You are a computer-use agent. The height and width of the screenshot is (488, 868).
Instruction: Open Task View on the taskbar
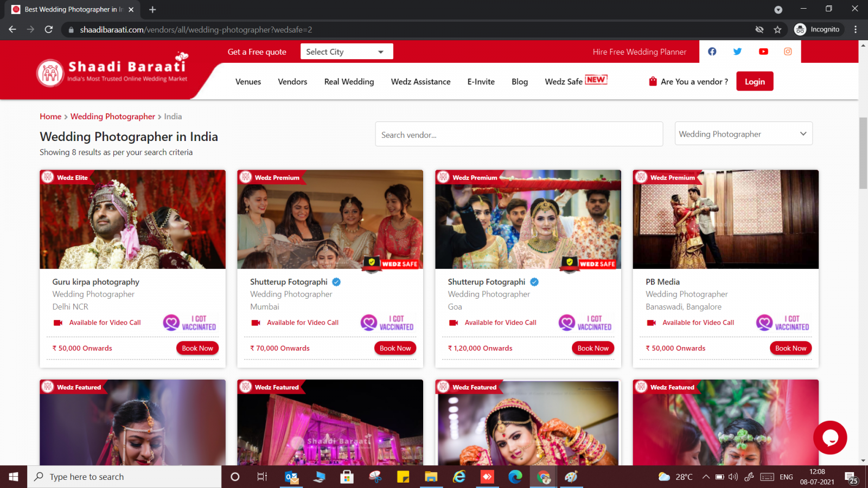click(x=262, y=477)
